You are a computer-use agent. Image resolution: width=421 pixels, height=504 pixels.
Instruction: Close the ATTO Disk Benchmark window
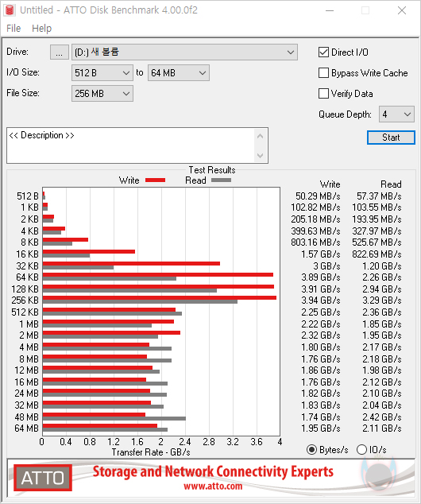[402, 10]
